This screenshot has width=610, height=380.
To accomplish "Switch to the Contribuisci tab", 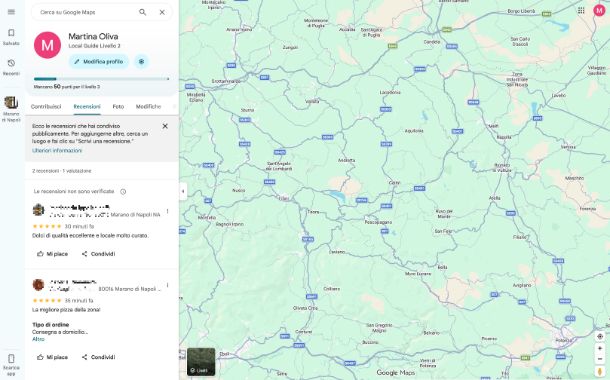I will (46, 107).
